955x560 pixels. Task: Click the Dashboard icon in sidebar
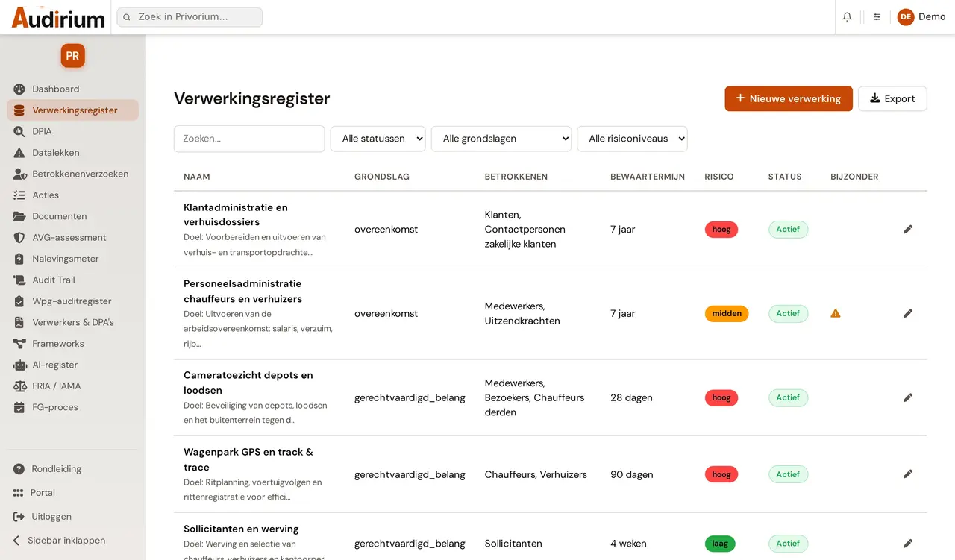point(19,89)
